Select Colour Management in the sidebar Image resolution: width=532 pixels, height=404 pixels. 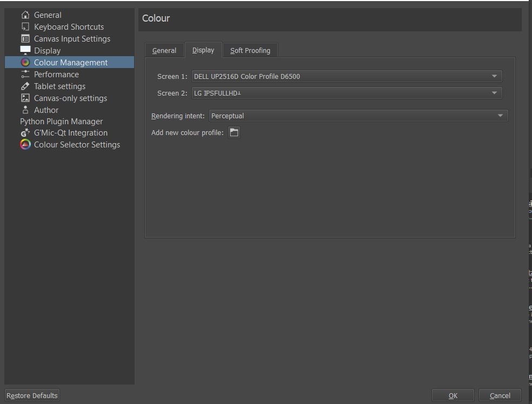coord(70,62)
